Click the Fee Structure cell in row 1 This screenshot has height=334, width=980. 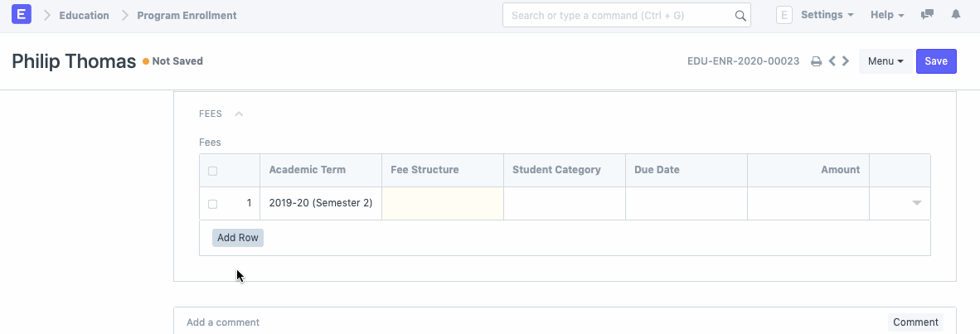tap(443, 203)
